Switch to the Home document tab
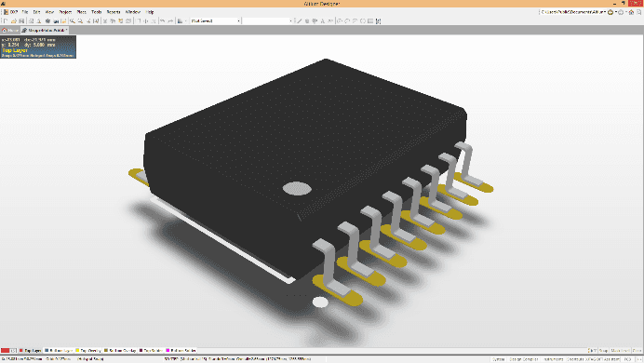This screenshot has width=644, height=363. pyautogui.click(x=10, y=30)
